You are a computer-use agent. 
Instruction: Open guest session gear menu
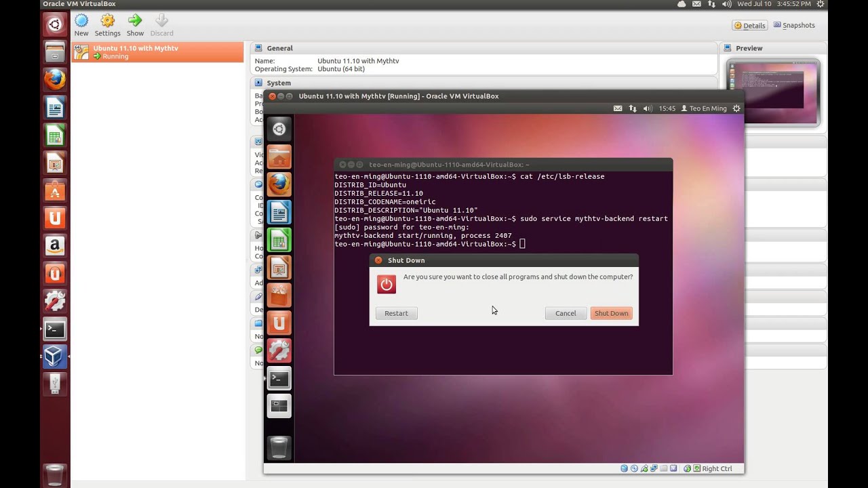736,108
